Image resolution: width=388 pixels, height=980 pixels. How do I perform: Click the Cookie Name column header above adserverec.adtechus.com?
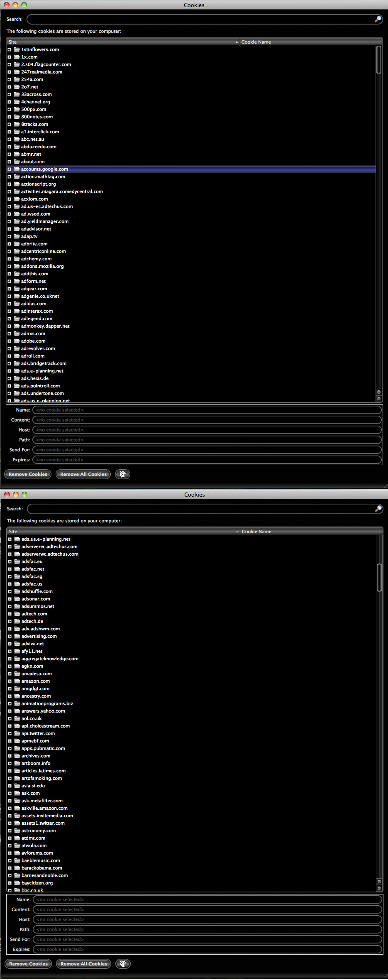311,532
